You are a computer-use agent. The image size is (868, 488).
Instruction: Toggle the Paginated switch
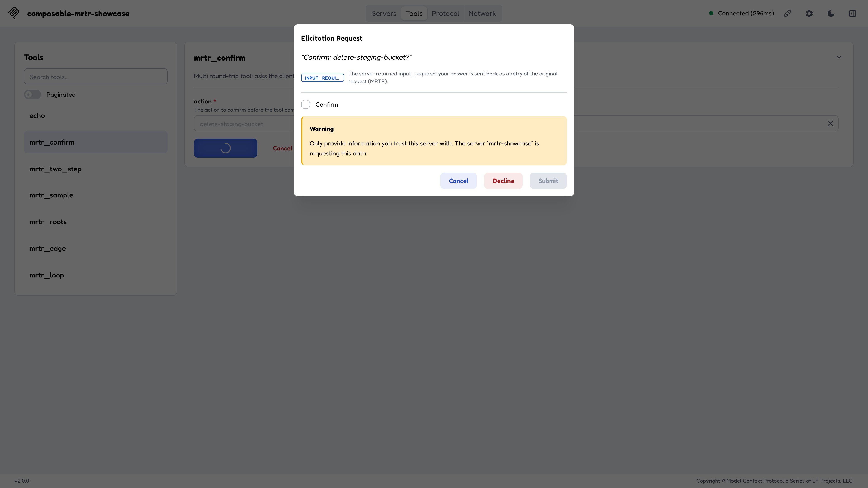[x=32, y=95]
